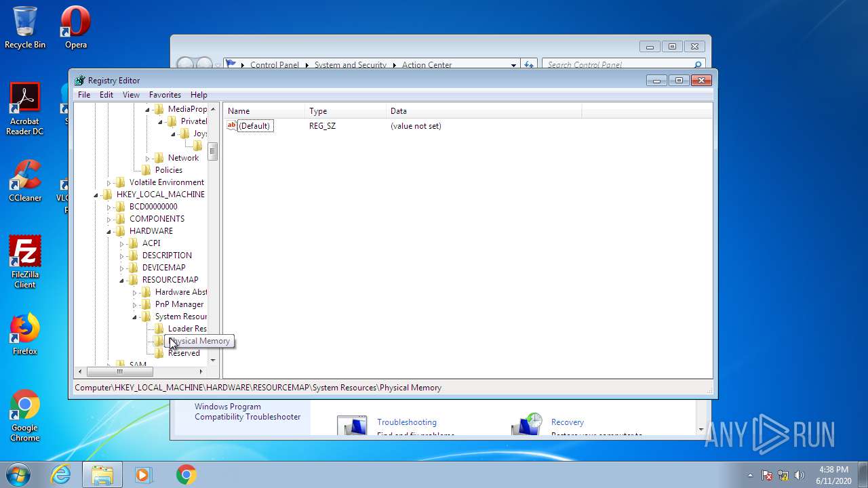This screenshot has height=488, width=868.
Task: Select the Volatile Environment key label
Action: click(x=167, y=182)
